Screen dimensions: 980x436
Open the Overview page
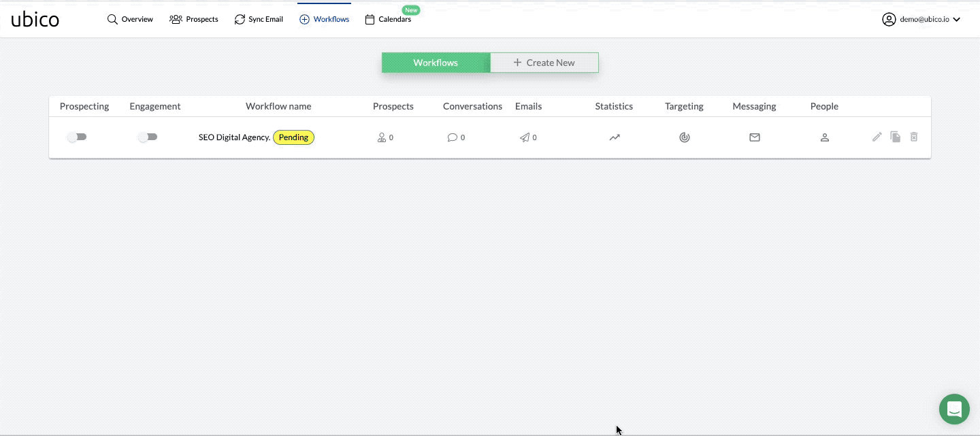(130, 19)
